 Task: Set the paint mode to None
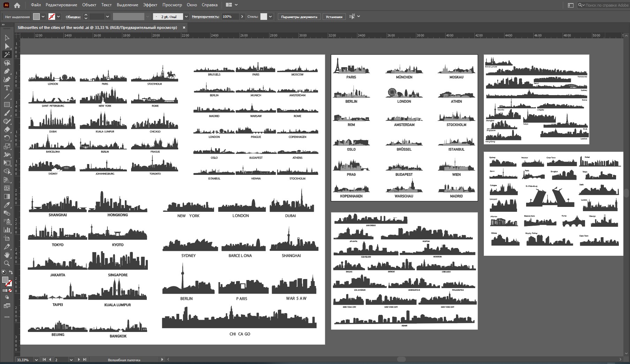tap(10, 291)
